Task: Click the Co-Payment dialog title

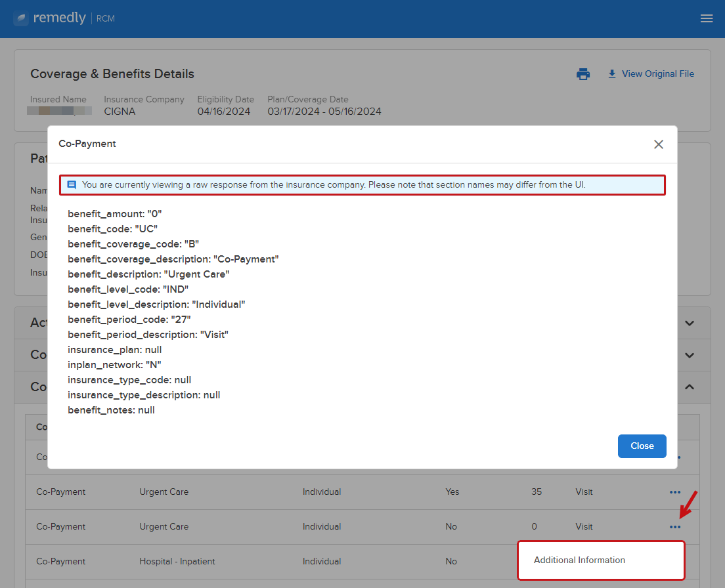Action: (87, 144)
